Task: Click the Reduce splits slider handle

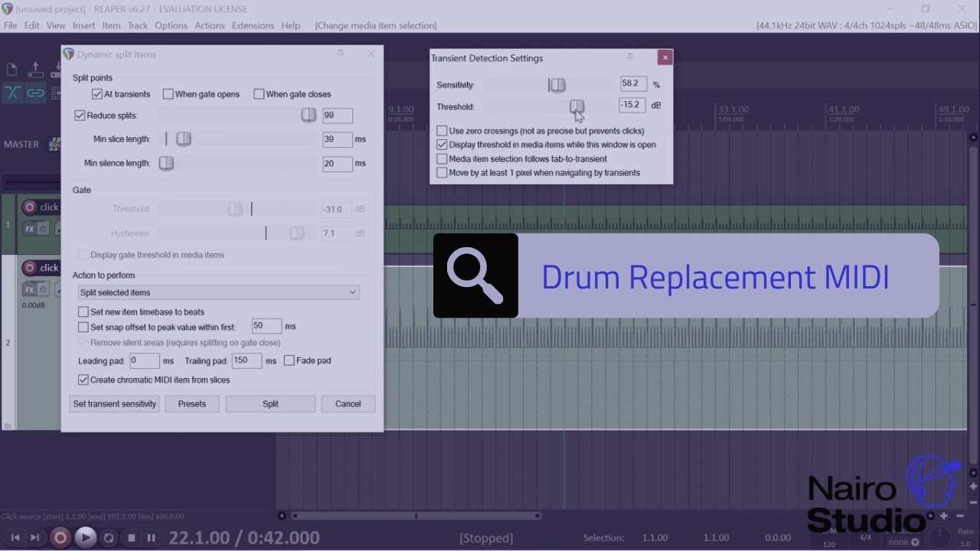Action: pyautogui.click(x=308, y=115)
